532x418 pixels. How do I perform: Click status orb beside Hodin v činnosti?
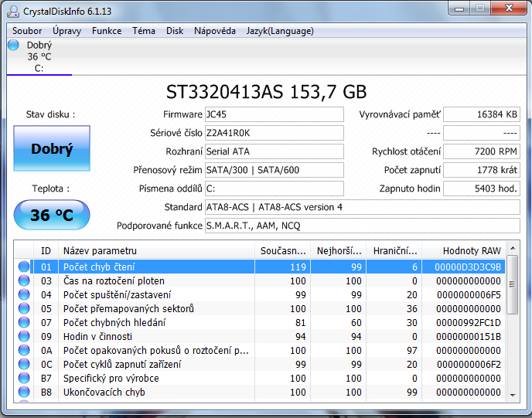[24, 336]
